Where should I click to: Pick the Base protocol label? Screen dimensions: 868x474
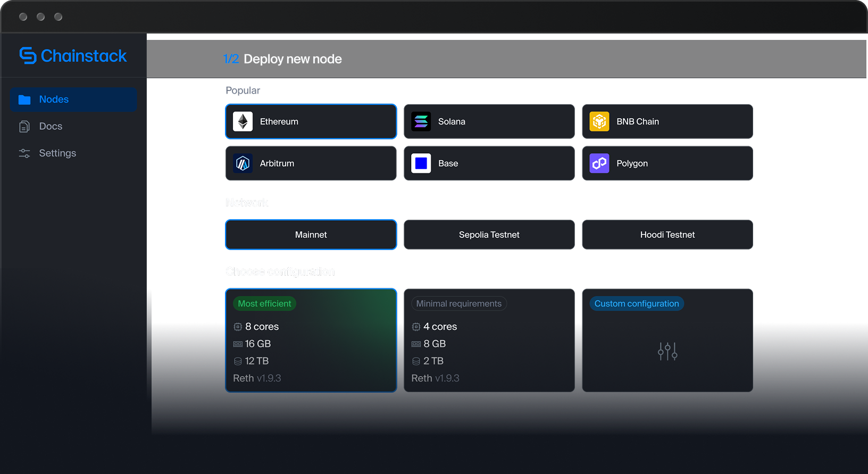(x=448, y=163)
